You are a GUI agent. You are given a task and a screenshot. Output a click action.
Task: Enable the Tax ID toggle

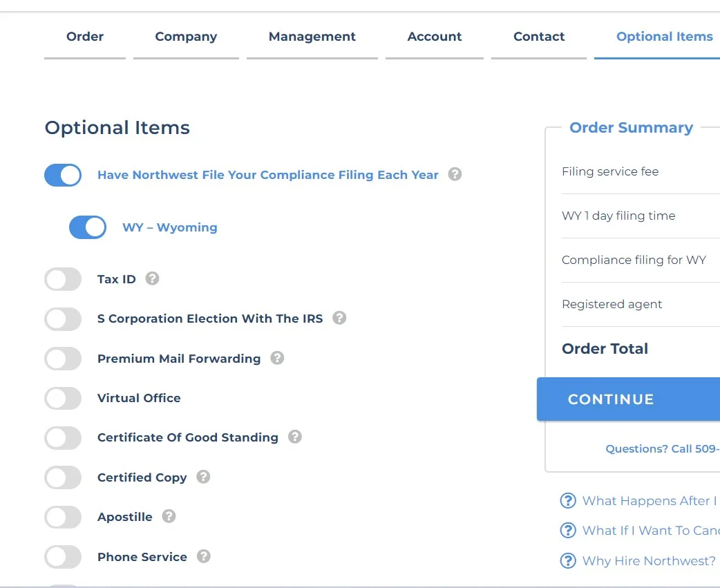click(x=63, y=280)
